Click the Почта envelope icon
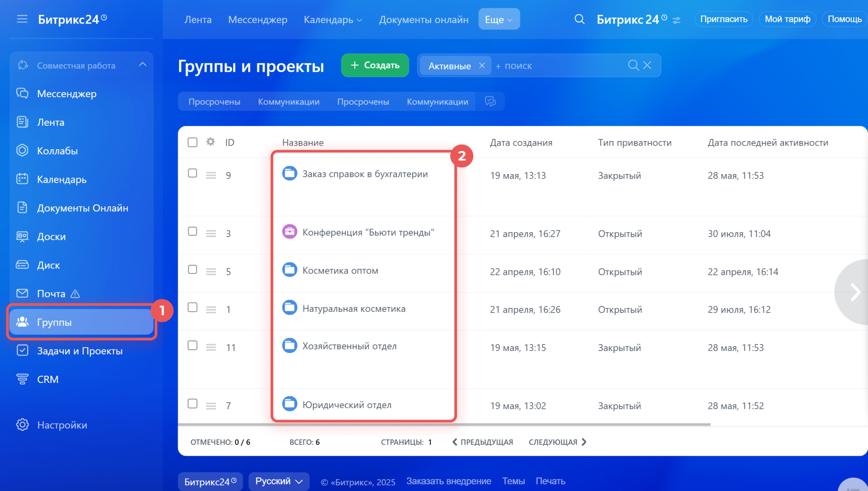This screenshot has height=491, width=868. (22, 293)
